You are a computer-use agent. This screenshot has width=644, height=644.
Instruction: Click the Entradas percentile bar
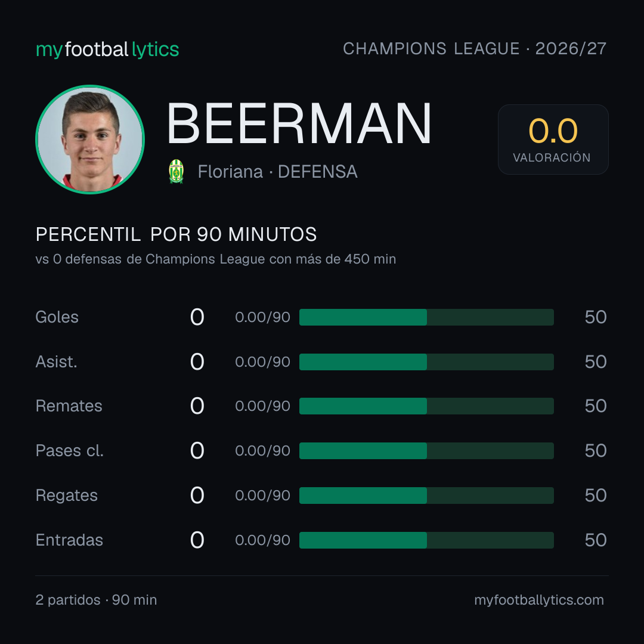426,540
